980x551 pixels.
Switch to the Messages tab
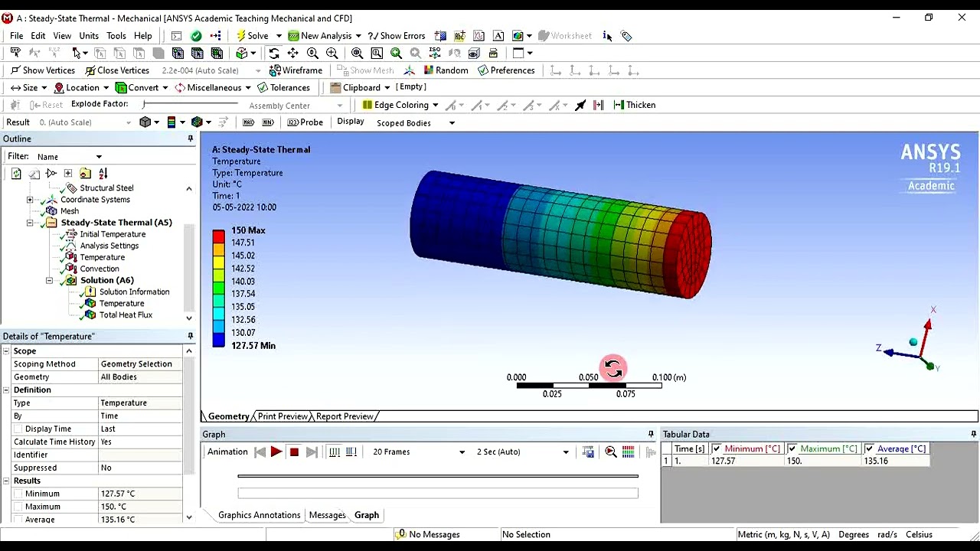[x=327, y=515]
